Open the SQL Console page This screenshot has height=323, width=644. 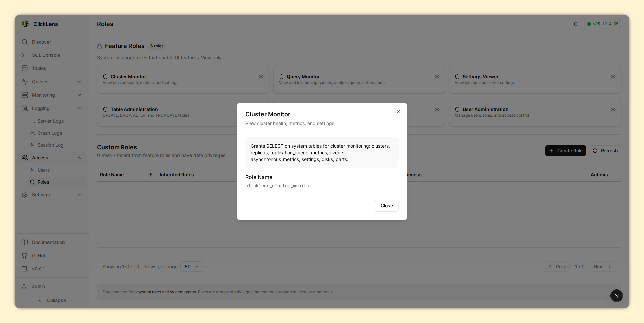click(x=46, y=55)
